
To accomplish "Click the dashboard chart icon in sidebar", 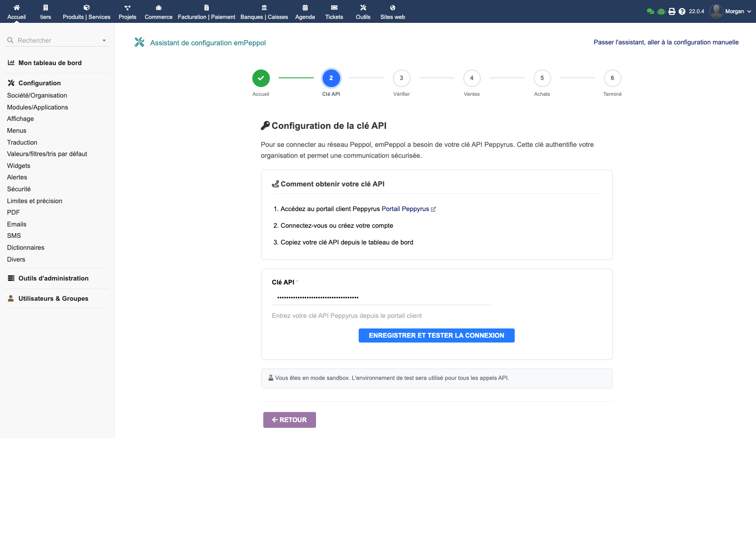I will tap(11, 63).
